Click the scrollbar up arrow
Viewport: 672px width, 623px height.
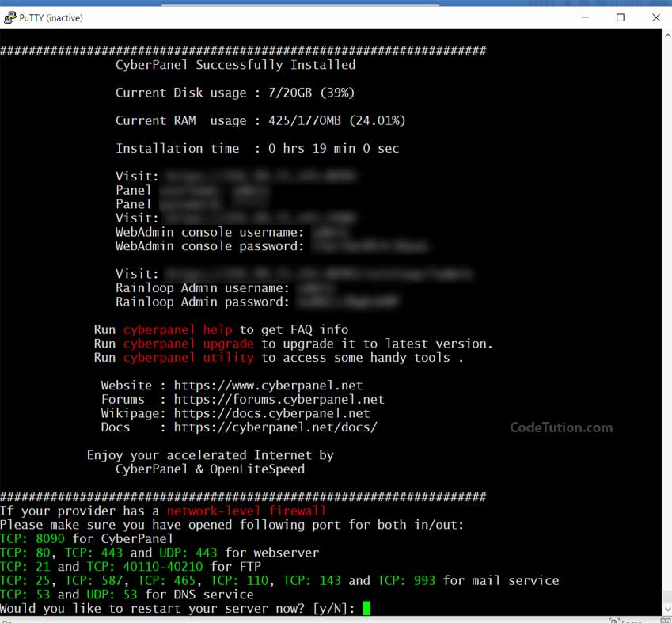[x=667, y=36]
